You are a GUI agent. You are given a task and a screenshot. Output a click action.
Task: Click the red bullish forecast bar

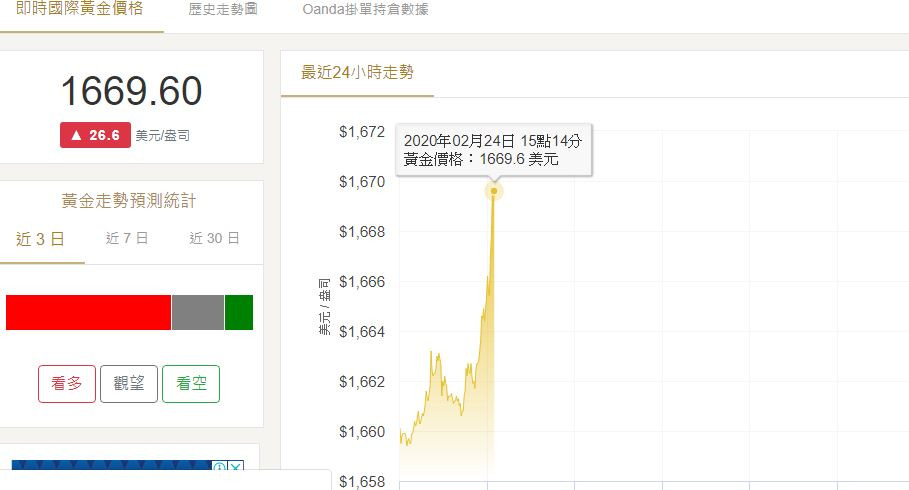[x=88, y=313]
